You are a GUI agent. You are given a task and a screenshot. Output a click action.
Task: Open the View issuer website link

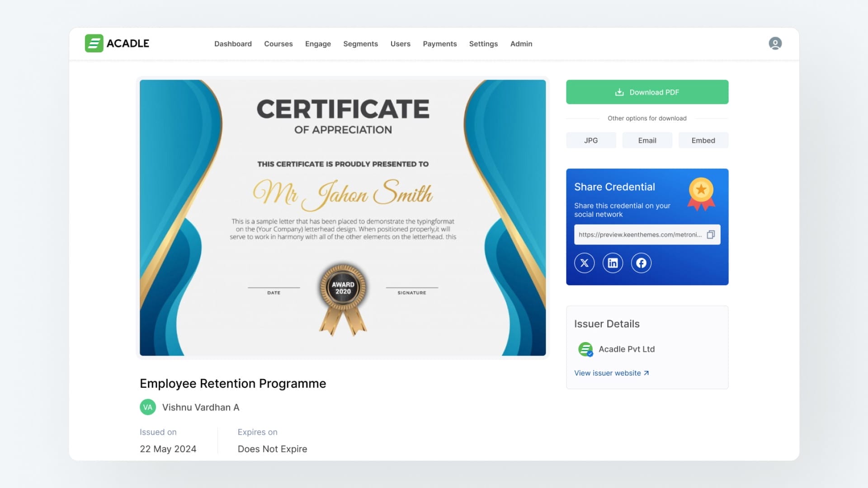[x=611, y=373]
